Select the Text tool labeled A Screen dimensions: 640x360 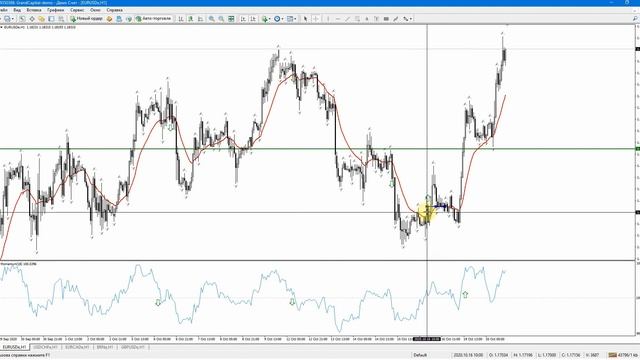[367, 19]
